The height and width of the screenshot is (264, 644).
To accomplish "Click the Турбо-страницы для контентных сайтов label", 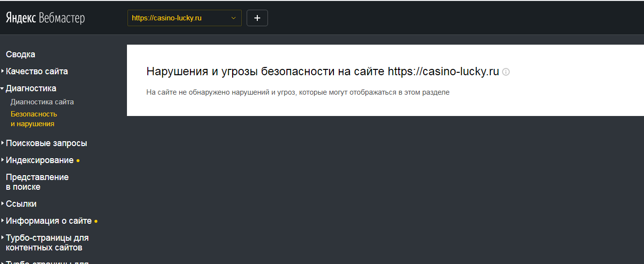I will [x=47, y=243].
